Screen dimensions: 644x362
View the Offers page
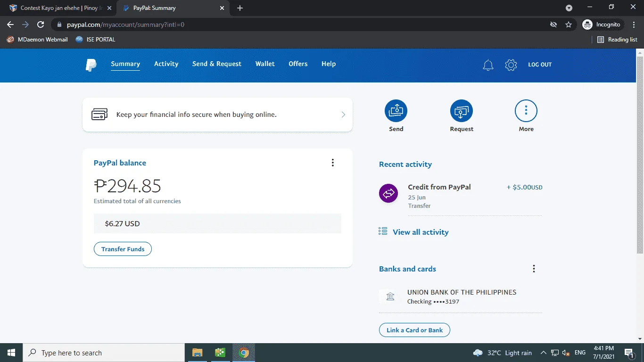(x=298, y=64)
